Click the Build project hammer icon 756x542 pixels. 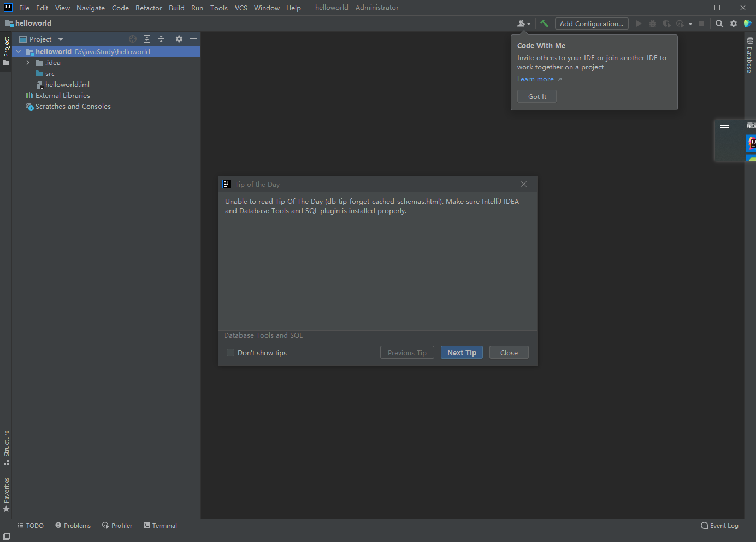(x=544, y=23)
